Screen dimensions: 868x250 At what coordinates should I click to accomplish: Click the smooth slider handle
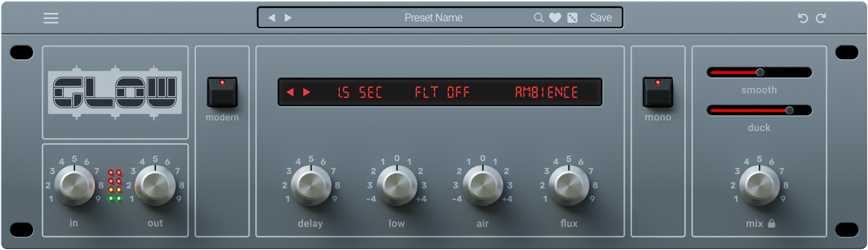click(760, 73)
